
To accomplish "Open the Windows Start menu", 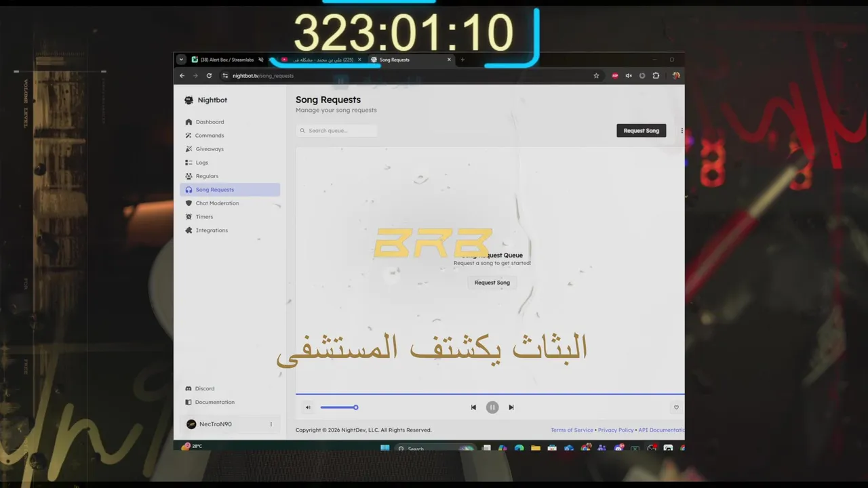I will point(385,448).
